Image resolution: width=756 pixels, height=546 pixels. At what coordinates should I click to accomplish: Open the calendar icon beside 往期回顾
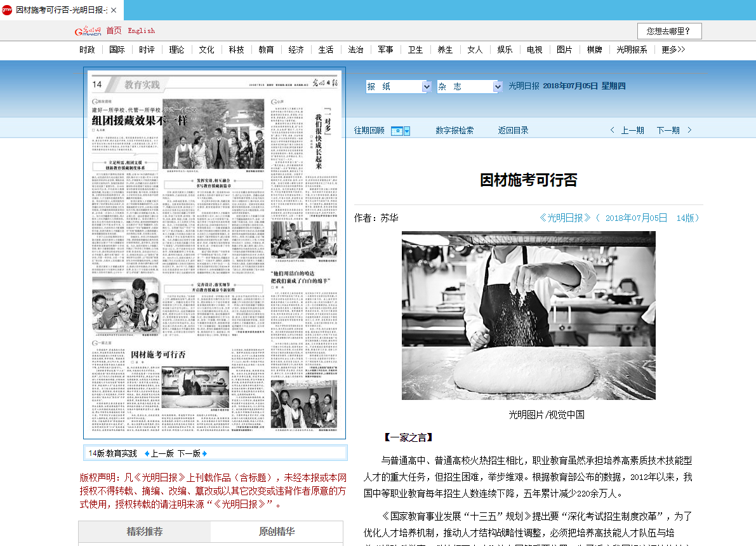pyautogui.click(x=398, y=131)
